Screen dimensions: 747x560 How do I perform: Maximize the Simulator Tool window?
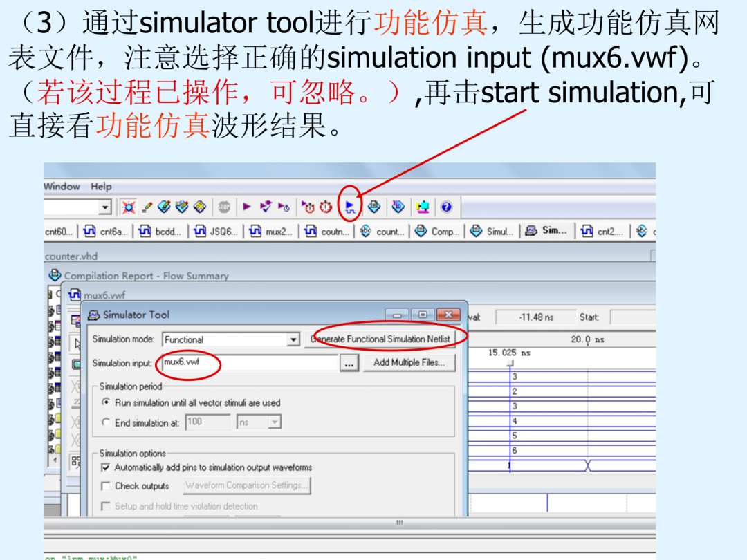[x=422, y=315]
